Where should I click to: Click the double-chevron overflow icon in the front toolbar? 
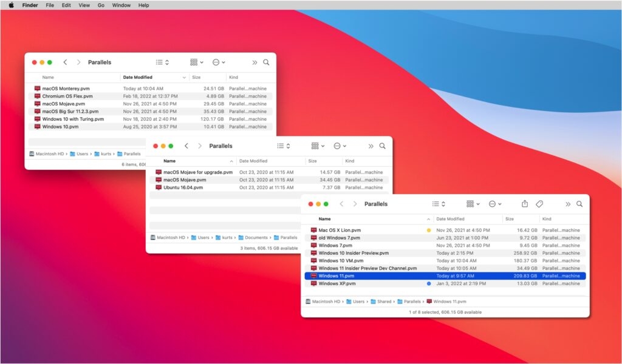[x=569, y=204]
